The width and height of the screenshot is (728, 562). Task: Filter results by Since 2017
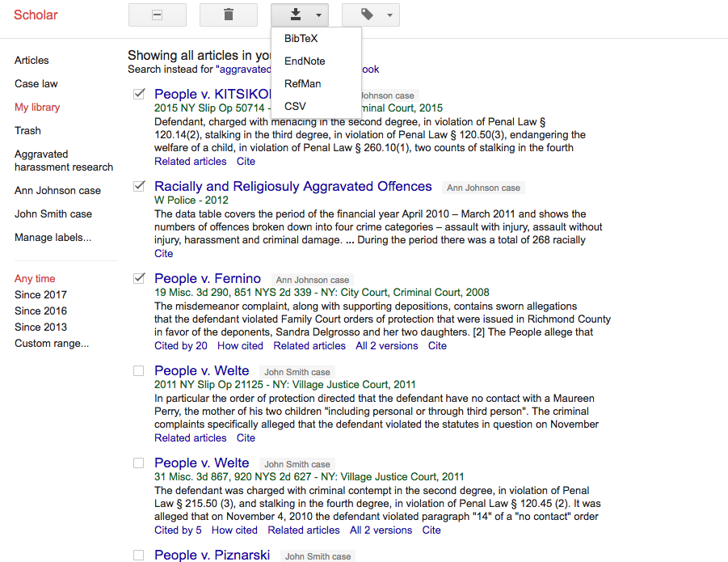point(40,294)
